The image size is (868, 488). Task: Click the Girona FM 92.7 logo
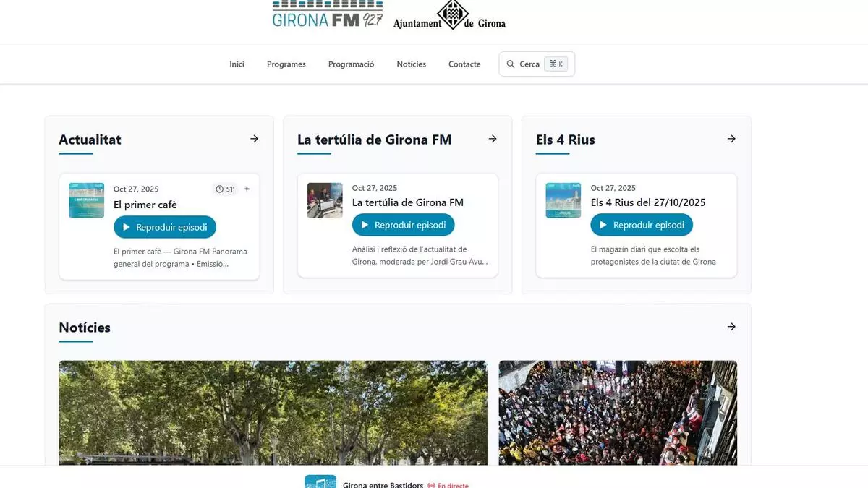(x=327, y=14)
